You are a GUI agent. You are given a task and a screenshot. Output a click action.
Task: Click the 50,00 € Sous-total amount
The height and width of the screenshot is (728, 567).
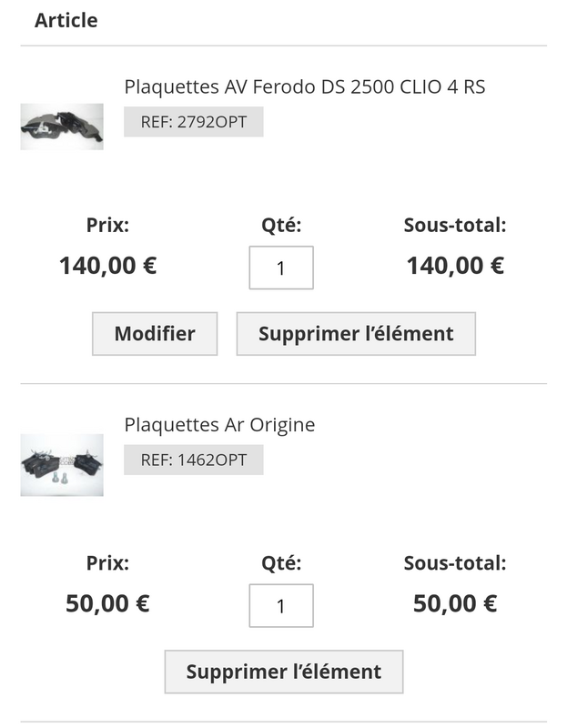[455, 603]
